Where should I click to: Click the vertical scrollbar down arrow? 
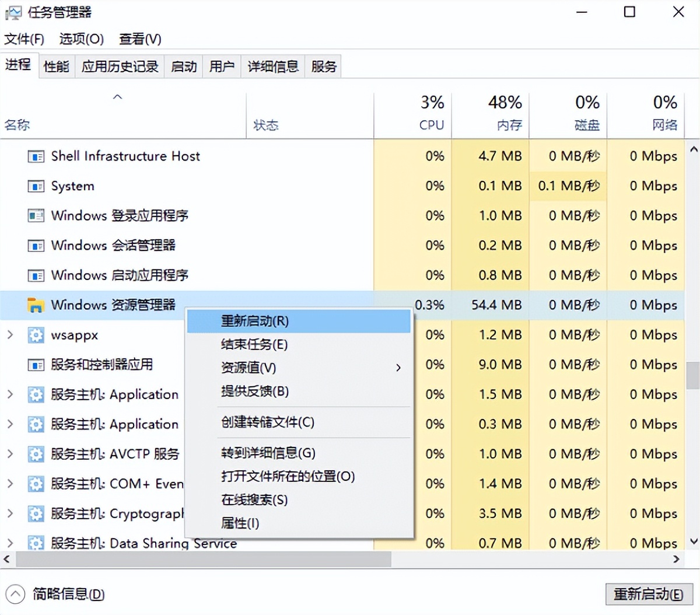click(693, 542)
